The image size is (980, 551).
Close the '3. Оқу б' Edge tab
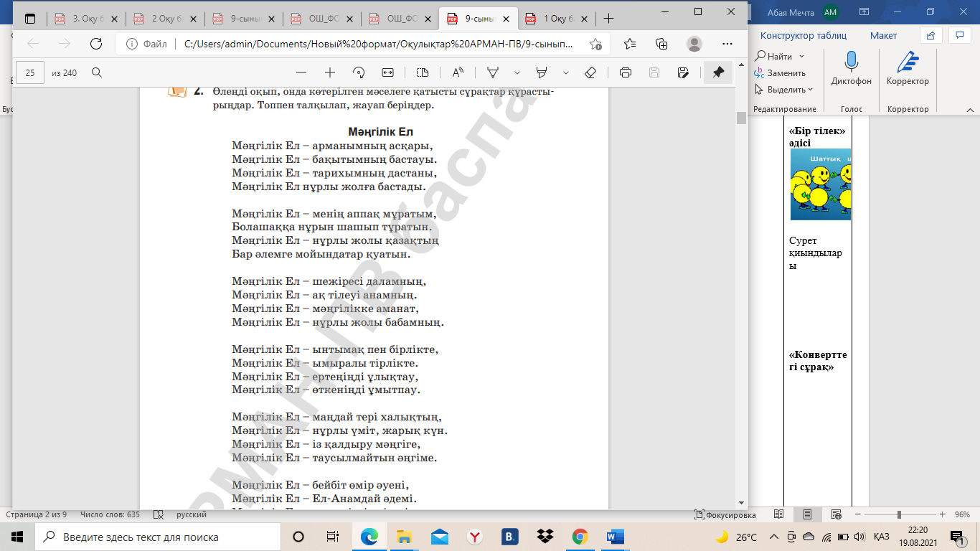click(x=114, y=19)
